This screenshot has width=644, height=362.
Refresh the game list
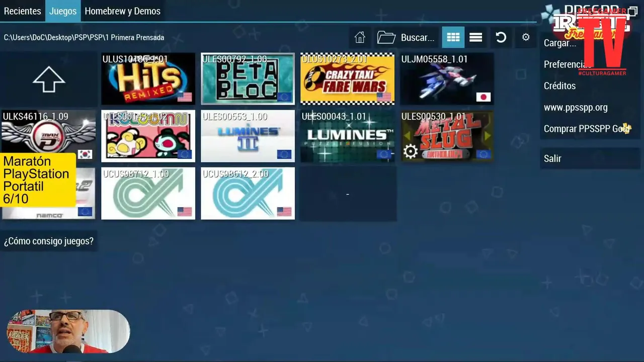click(501, 37)
